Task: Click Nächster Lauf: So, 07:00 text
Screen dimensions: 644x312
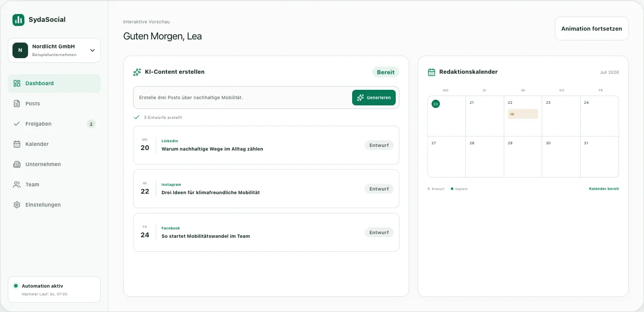Action: 44,294
